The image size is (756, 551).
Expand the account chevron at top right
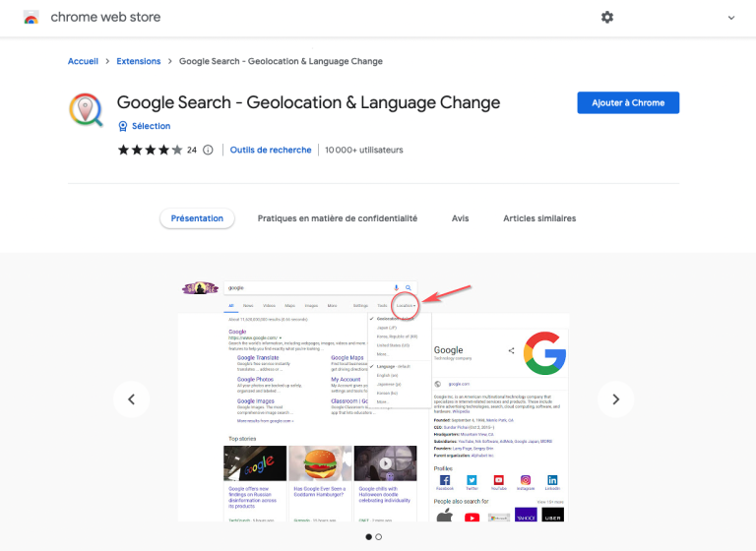pyautogui.click(x=731, y=18)
